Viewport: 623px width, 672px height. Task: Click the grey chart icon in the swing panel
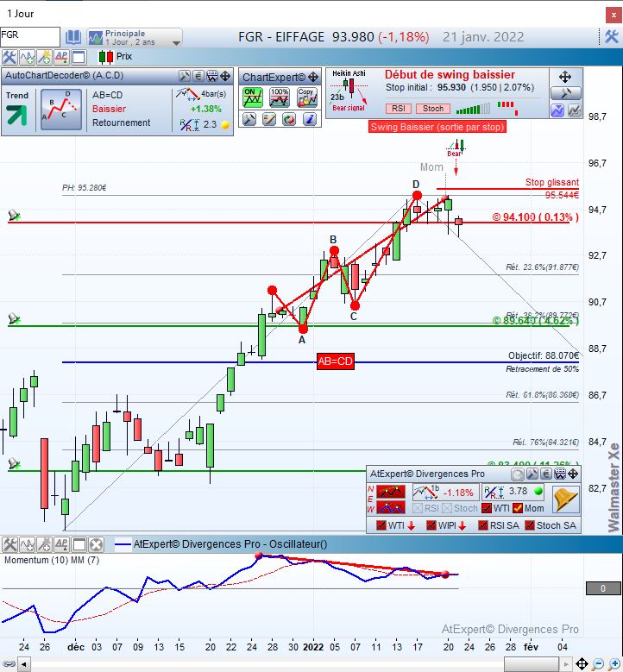click(575, 111)
